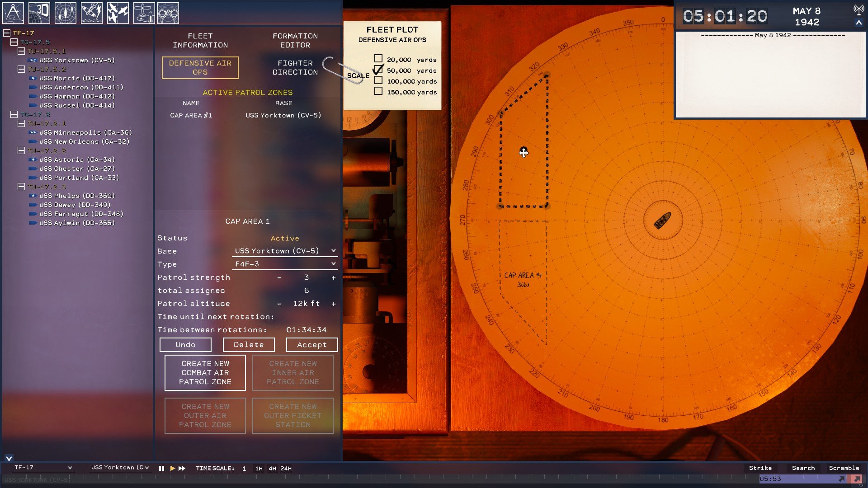Screen dimensions: 868x488
Task: Increase patrol altitude with the plus
Action: (x=334, y=304)
